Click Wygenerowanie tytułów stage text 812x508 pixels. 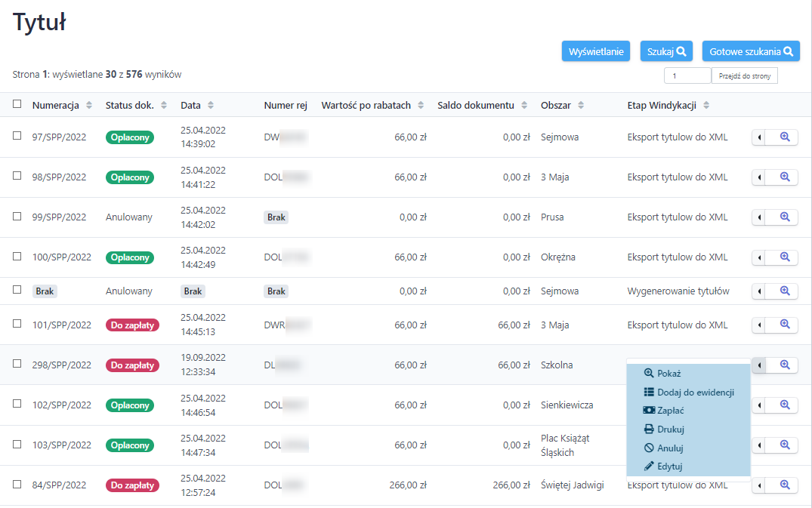(x=678, y=291)
